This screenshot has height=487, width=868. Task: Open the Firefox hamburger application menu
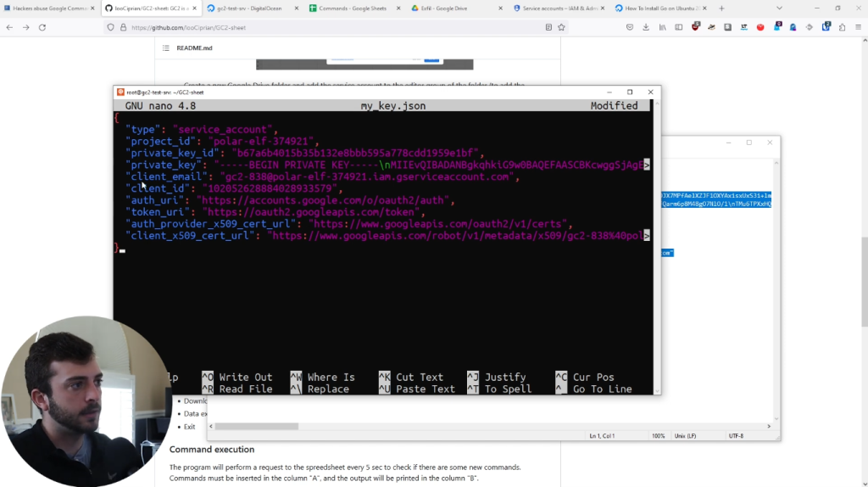click(x=858, y=27)
